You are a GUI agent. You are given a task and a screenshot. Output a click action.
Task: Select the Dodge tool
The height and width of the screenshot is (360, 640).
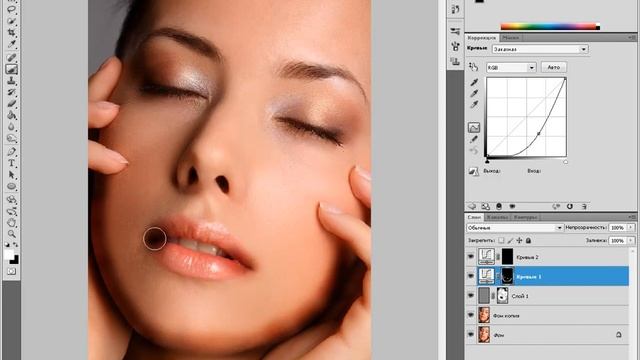(x=11, y=139)
